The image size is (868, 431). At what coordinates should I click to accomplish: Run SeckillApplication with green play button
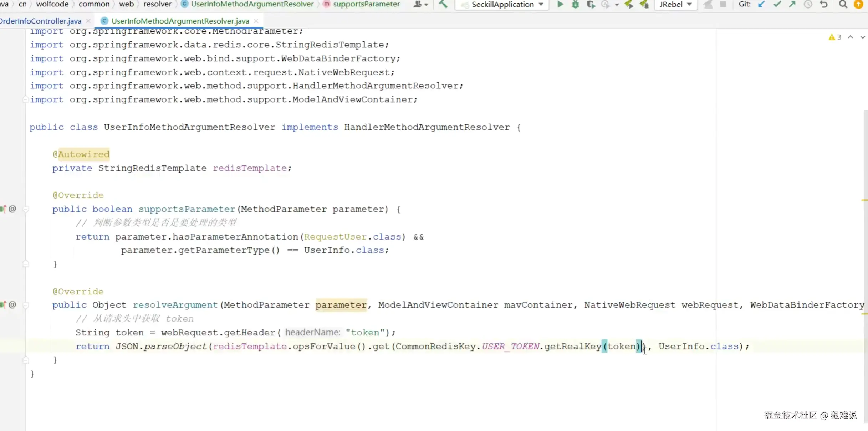pos(560,4)
